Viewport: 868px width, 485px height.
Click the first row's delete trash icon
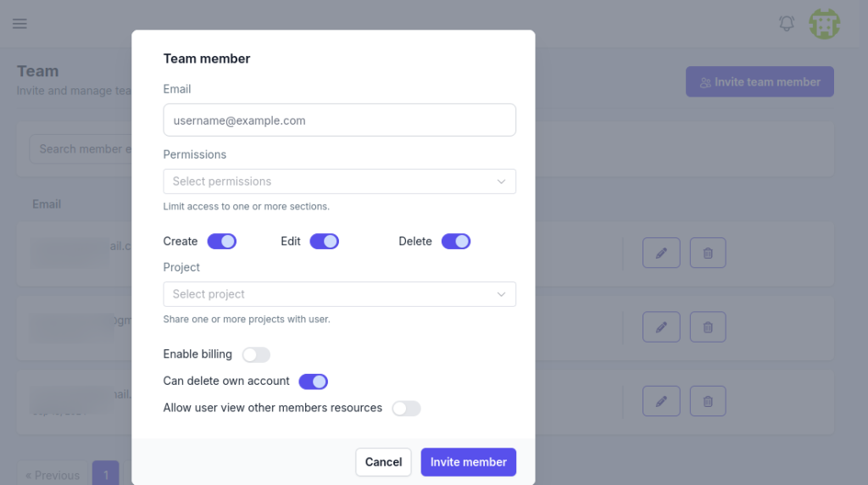[x=708, y=253]
